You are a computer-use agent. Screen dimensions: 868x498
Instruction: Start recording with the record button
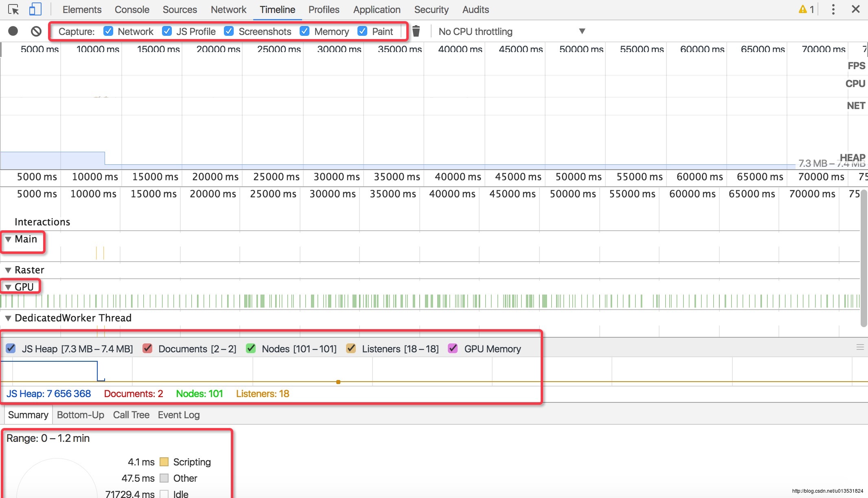(x=13, y=31)
